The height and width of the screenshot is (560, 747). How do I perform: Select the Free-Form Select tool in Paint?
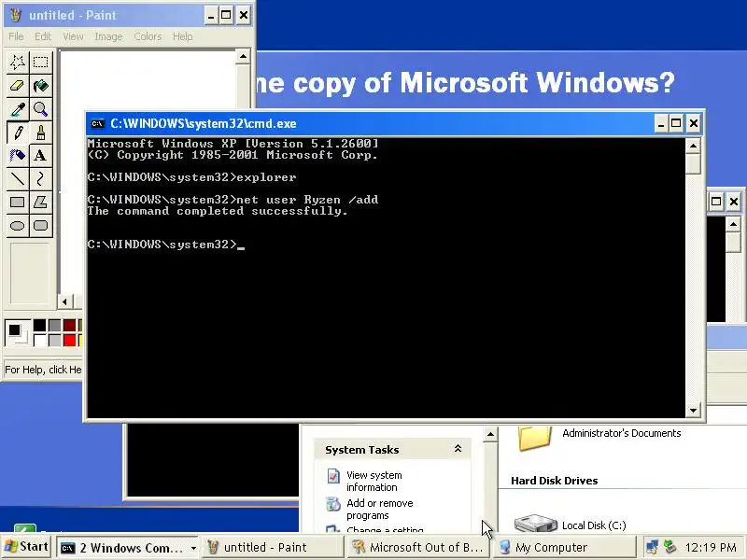tap(18, 62)
